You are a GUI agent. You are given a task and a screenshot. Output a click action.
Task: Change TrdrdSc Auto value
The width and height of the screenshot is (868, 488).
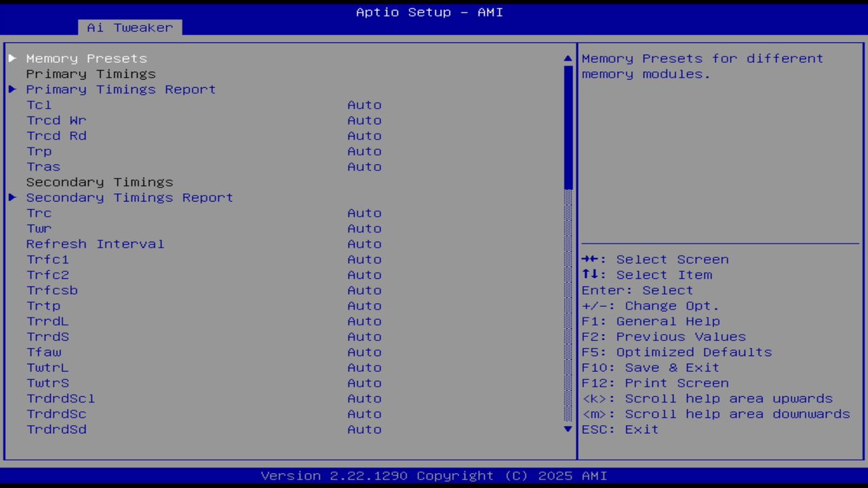coord(364,414)
